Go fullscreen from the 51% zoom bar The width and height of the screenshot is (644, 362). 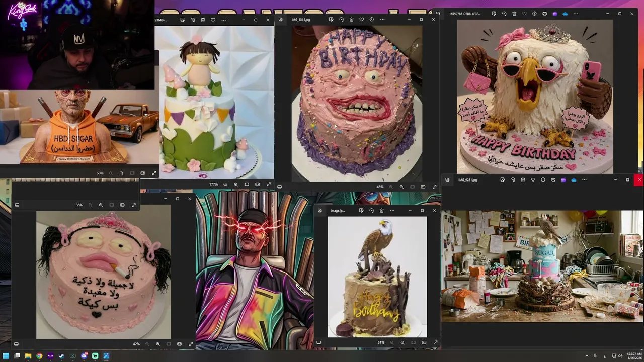(x=435, y=343)
